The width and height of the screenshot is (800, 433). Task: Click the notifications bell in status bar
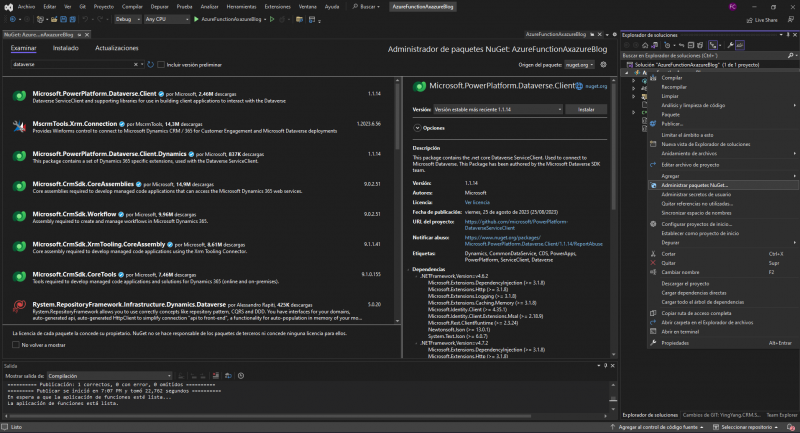[791, 427]
